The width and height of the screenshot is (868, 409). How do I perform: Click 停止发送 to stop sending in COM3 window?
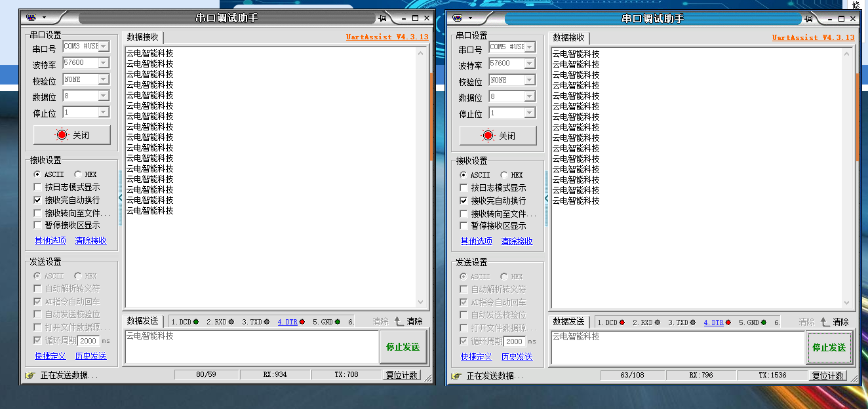click(x=403, y=347)
